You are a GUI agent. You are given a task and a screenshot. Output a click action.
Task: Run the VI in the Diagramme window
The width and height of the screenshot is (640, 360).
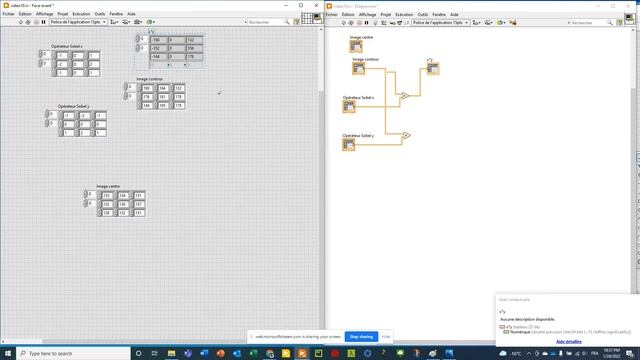[x=343, y=23]
